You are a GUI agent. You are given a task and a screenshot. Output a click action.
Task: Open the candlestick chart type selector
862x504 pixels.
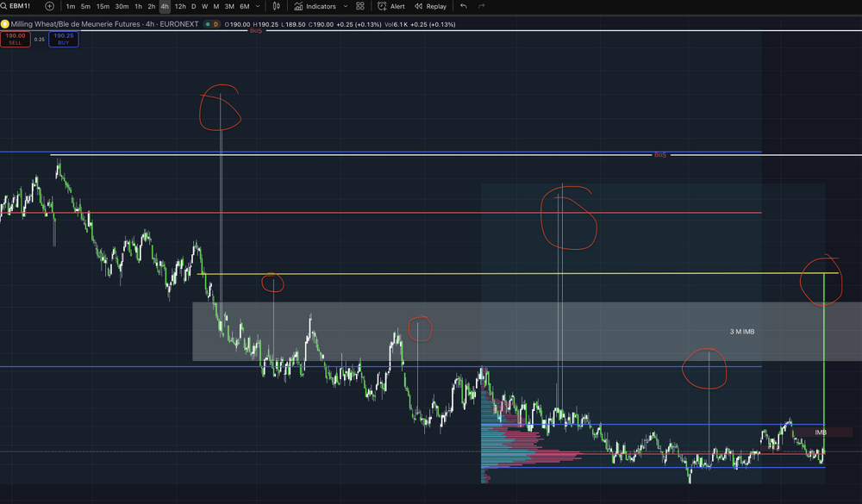pyautogui.click(x=277, y=6)
